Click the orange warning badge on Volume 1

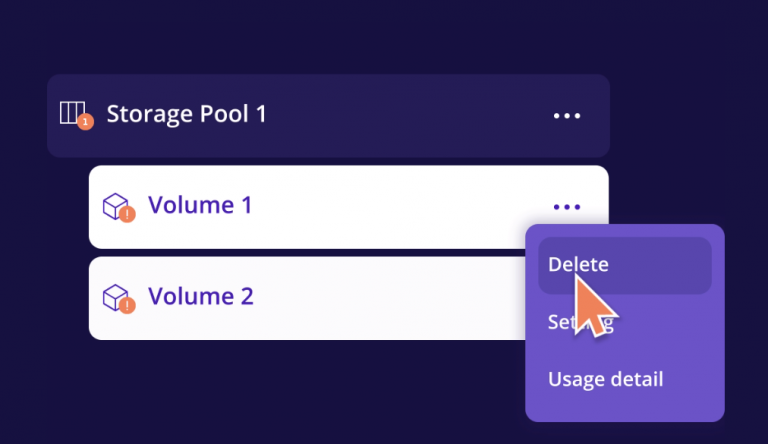pos(127,214)
